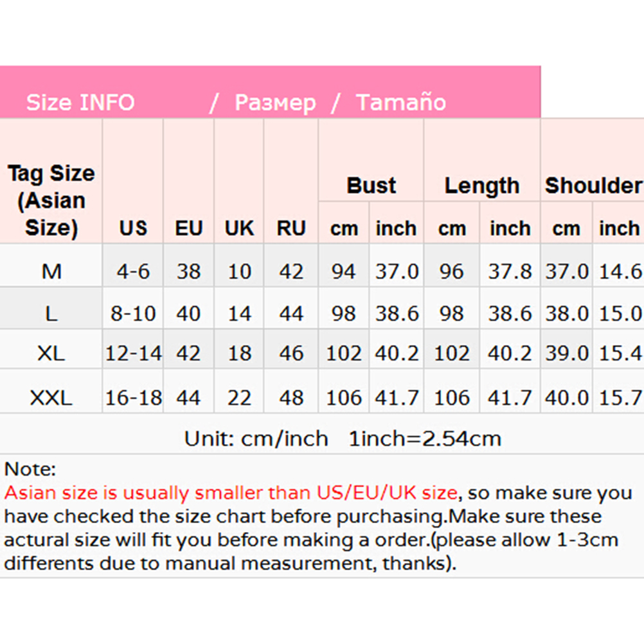Screen dimensions: 644x644
Task: Click the XL tag size cell
Action: pos(51,353)
